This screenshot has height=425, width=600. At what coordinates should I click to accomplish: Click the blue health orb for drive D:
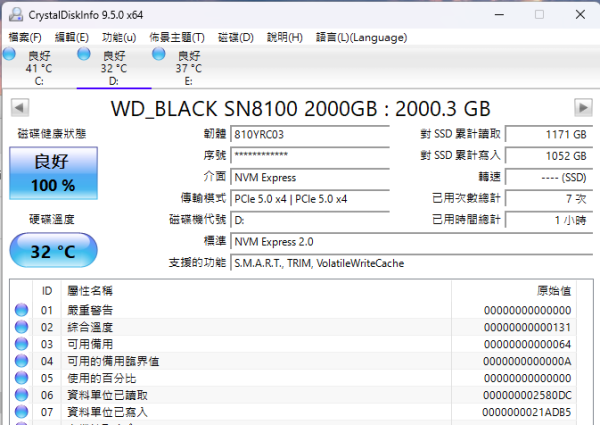(x=84, y=54)
